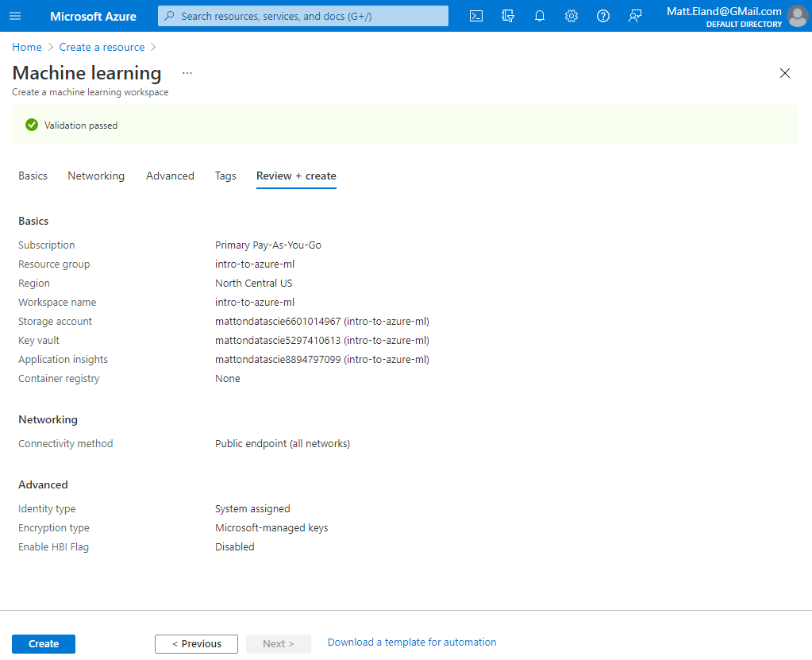Open the Feedback icon
This screenshot has width=812, height=660.
tap(635, 16)
